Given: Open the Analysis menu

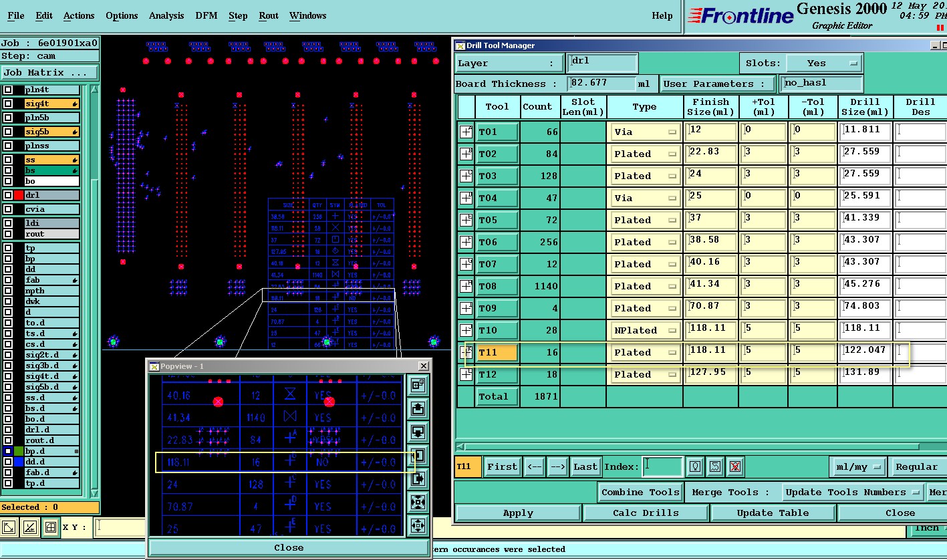Looking at the screenshot, I should [x=166, y=15].
